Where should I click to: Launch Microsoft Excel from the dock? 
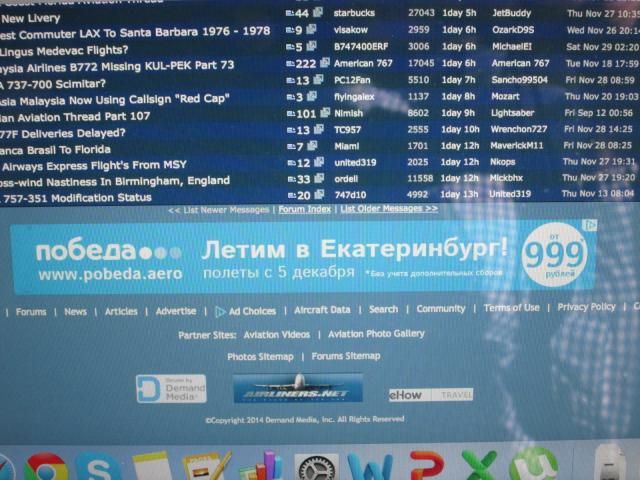(x=479, y=466)
